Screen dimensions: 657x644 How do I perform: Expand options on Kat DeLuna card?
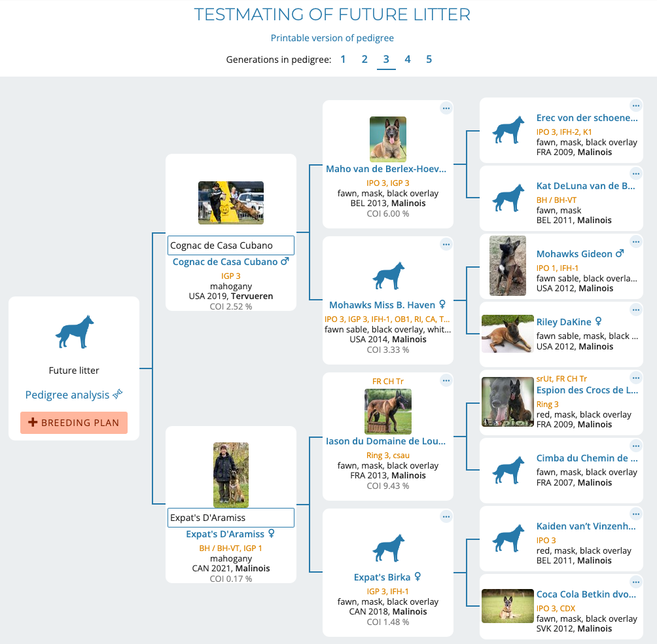pos(635,173)
